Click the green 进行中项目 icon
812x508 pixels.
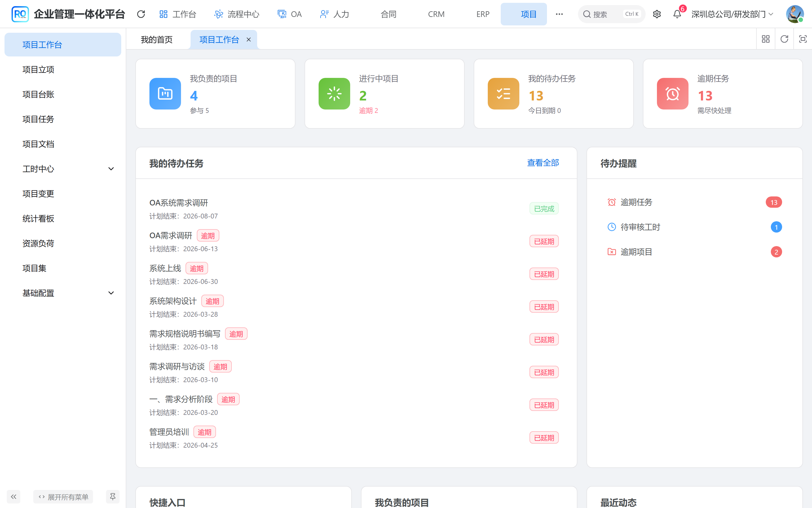tap(334, 94)
